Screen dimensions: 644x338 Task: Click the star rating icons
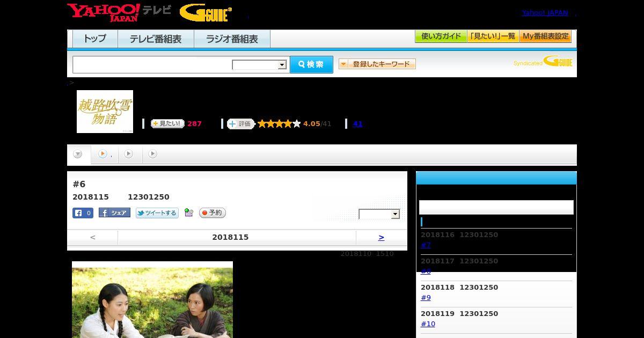pos(279,124)
